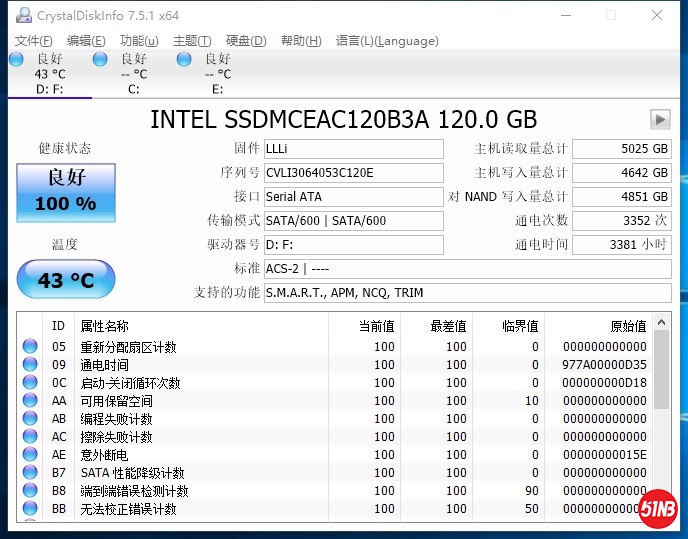Click status orb for attribute AA row

[30, 401]
